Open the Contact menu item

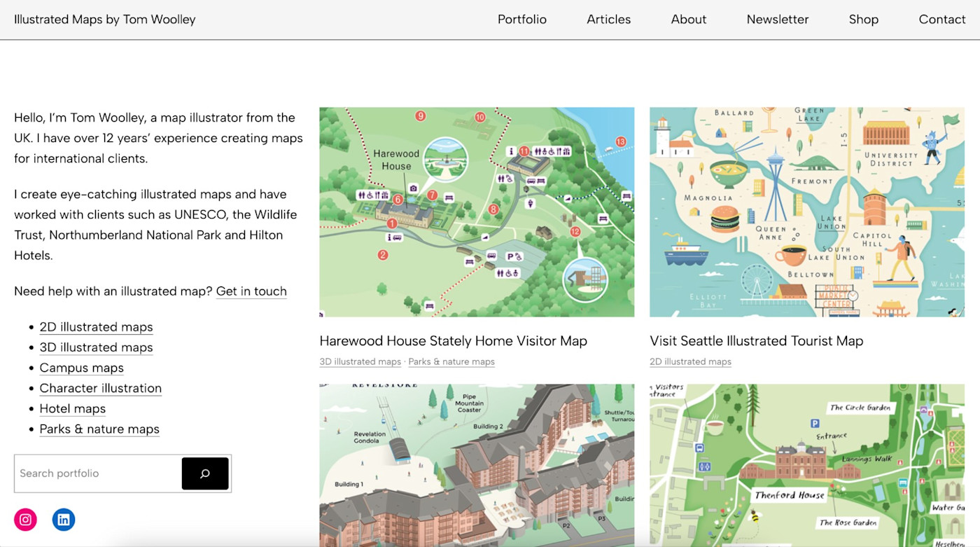pyautogui.click(x=942, y=20)
